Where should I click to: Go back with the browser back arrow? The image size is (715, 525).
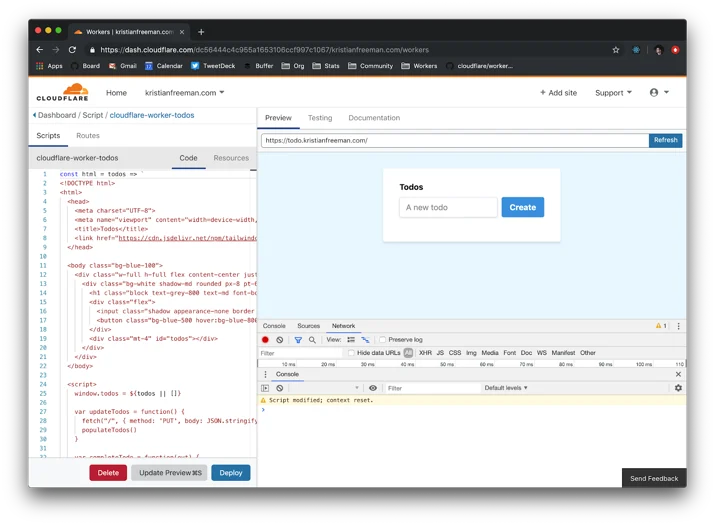pos(40,50)
